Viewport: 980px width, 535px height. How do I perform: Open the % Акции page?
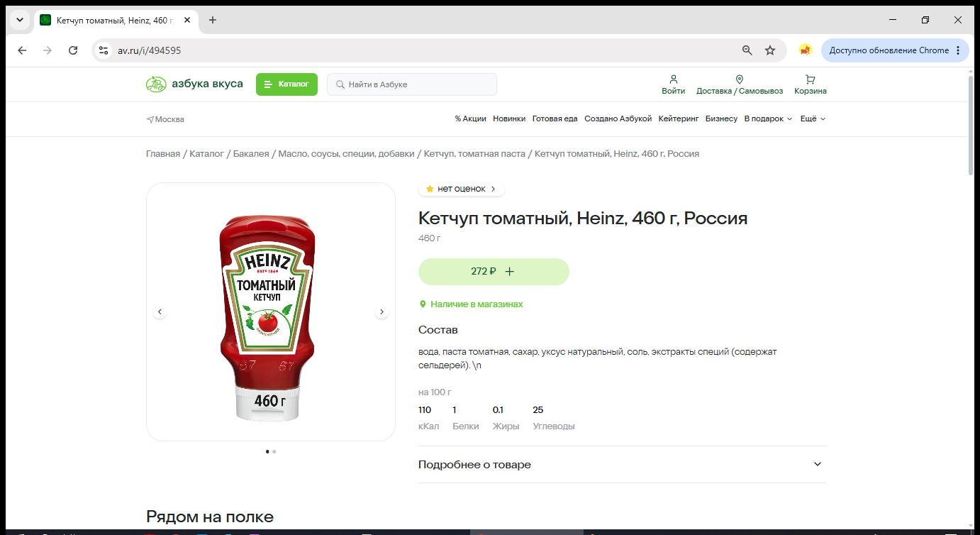click(471, 119)
